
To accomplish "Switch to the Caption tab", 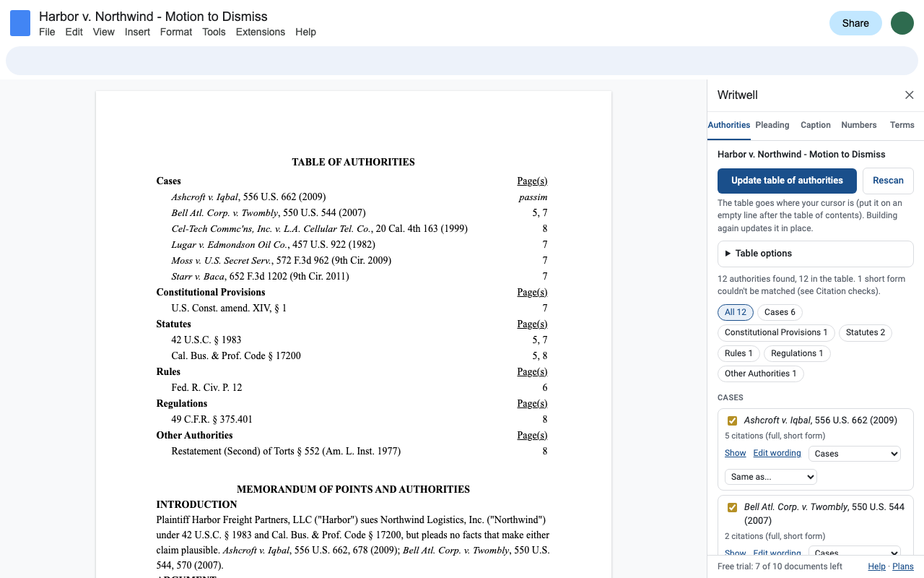I will coord(816,126).
